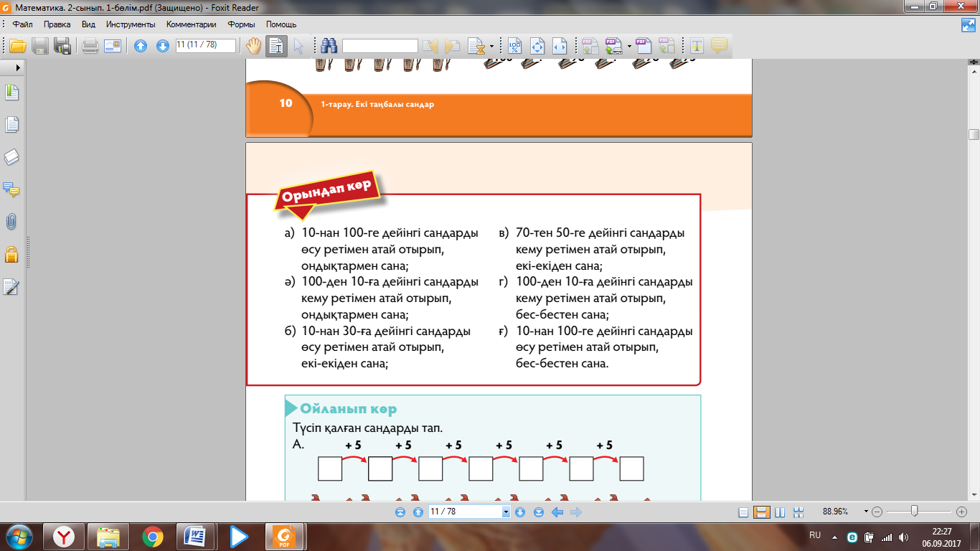Click the binoculars search icon
Viewport: 980px width, 551px height.
click(x=329, y=46)
